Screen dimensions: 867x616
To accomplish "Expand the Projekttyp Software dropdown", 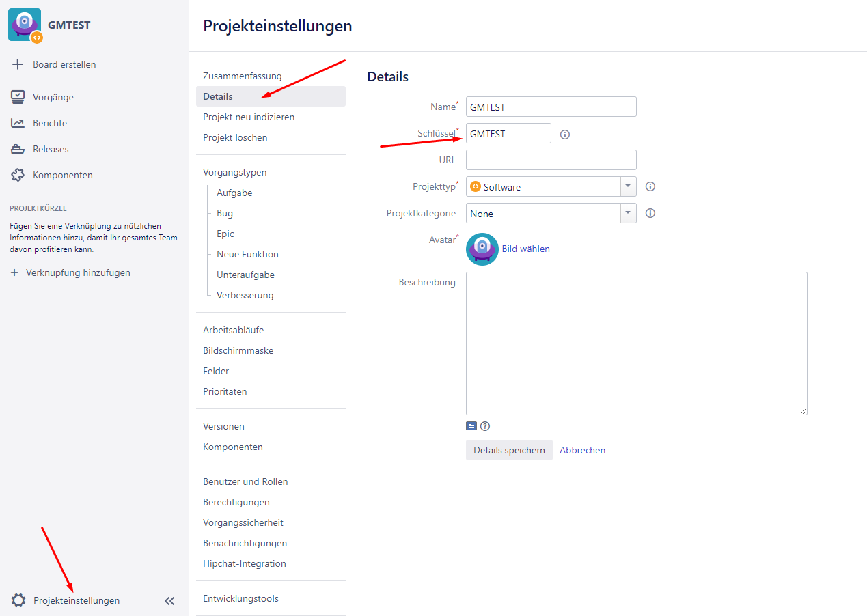I will click(628, 186).
